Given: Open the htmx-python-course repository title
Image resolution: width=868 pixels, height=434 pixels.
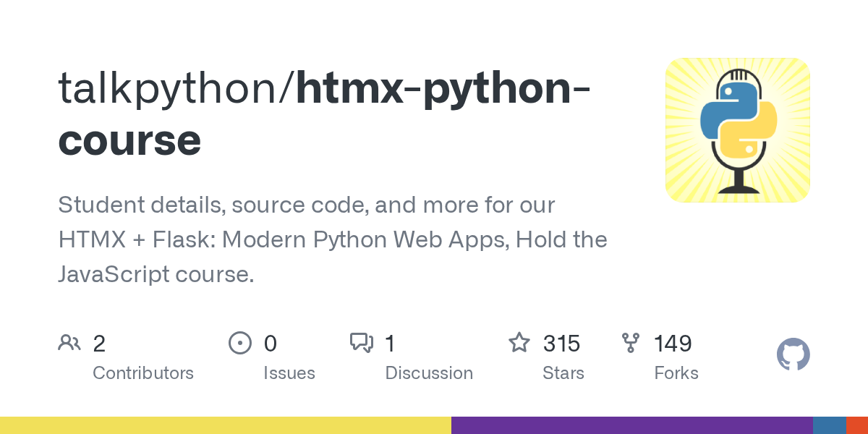Looking at the screenshot, I should click(323, 113).
